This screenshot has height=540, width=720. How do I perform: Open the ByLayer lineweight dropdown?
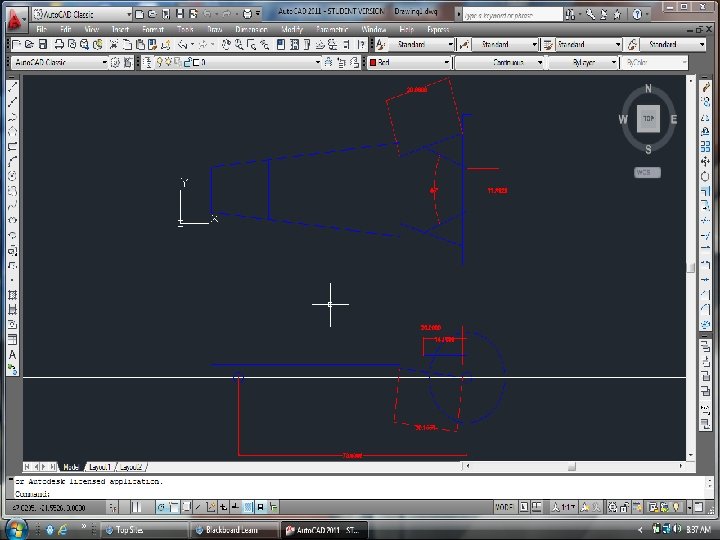(x=583, y=62)
